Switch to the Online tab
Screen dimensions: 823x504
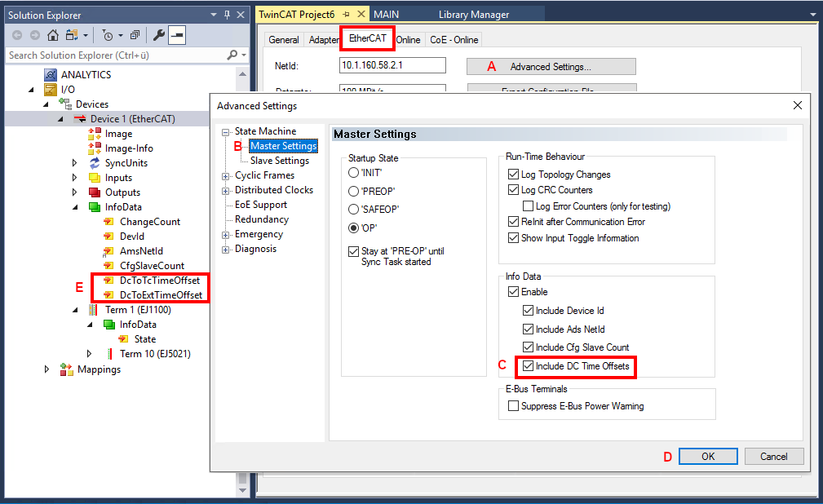(409, 40)
